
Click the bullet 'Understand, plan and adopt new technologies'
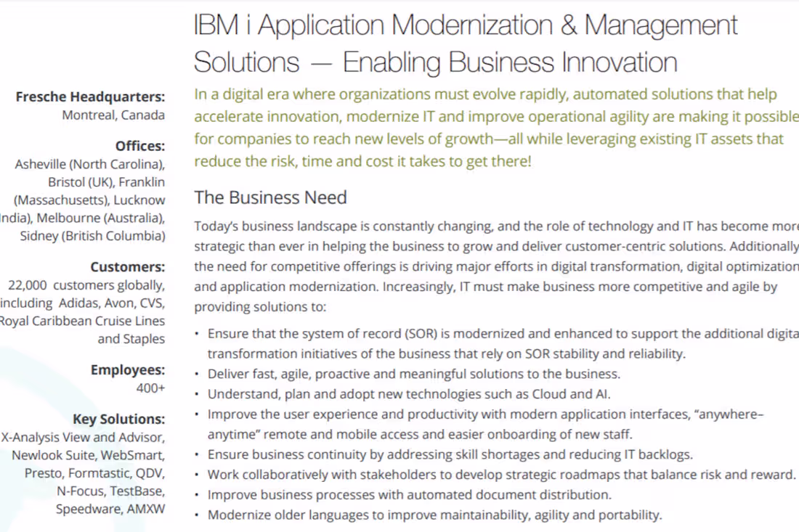(x=409, y=394)
